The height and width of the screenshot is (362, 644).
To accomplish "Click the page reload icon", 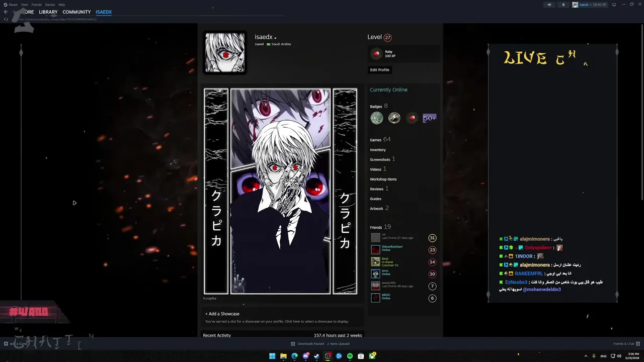I will (6, 19).
